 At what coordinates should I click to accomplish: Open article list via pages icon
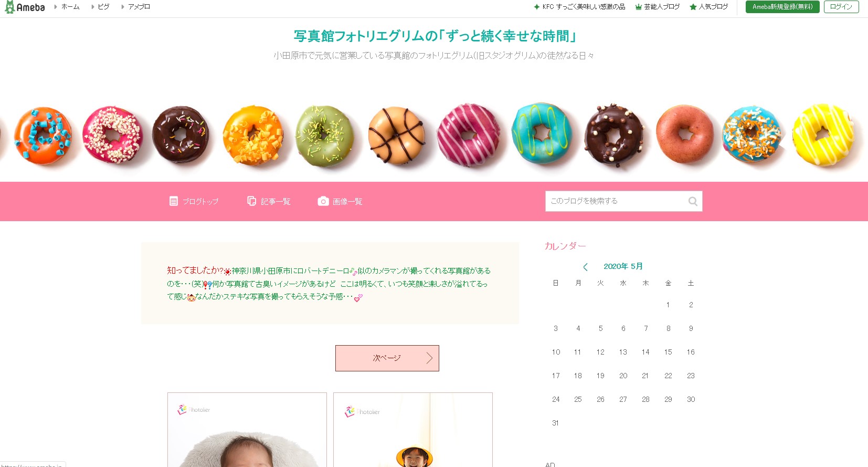252,201
